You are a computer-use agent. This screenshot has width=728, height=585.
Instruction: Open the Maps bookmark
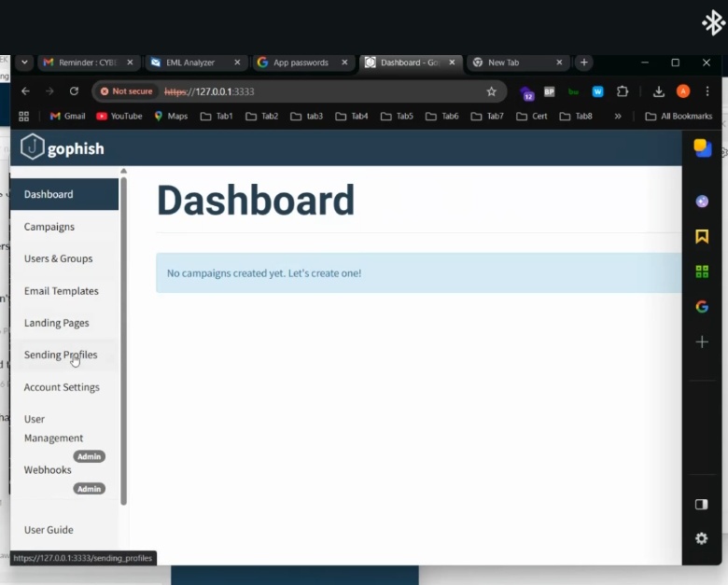172,116
